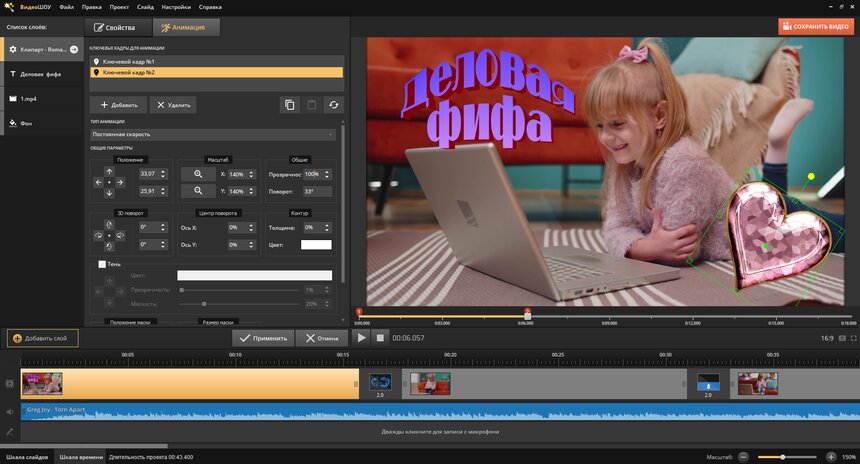
Task: Rotate 3D upward with top rotation icon
Action: [x=109, y=225]
